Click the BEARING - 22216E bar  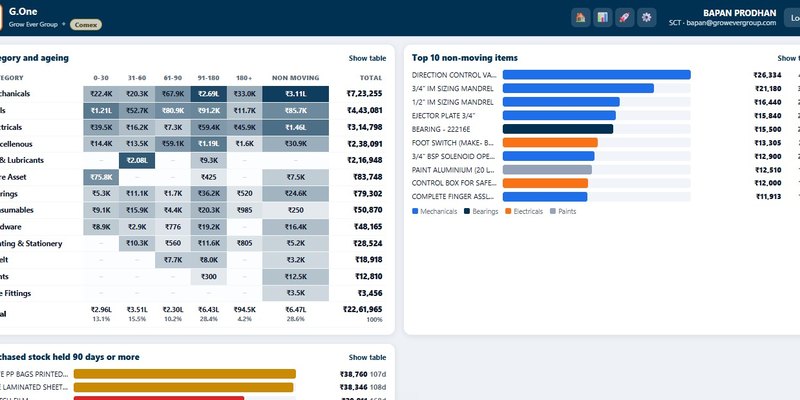pos(558,129)
